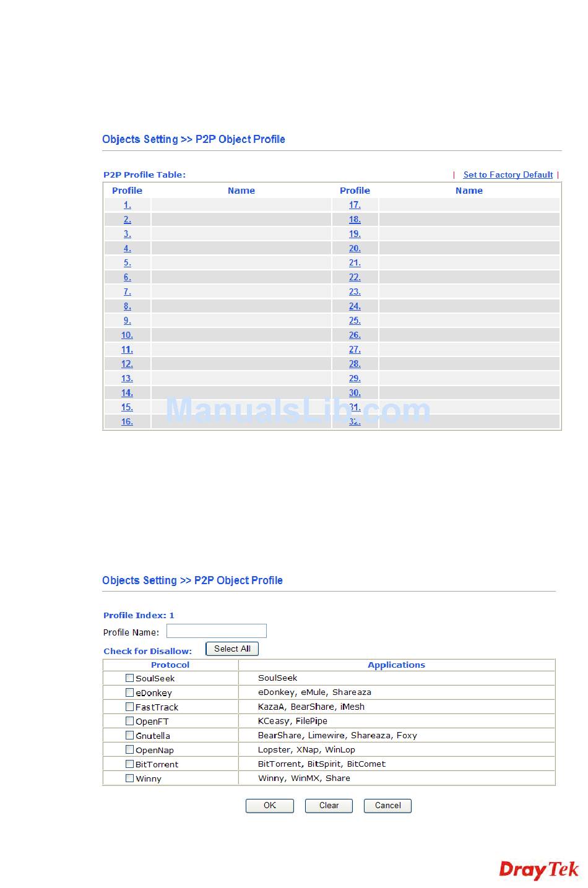Check the SoulSeek protocol checkbox
This screenshot has width=588, height=888.
pyautogui.click(x=130, y=678)
